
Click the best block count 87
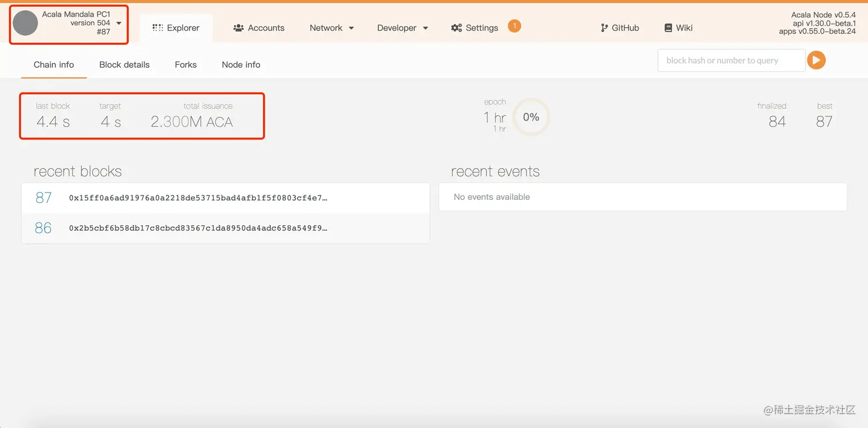tap(824, 121)
